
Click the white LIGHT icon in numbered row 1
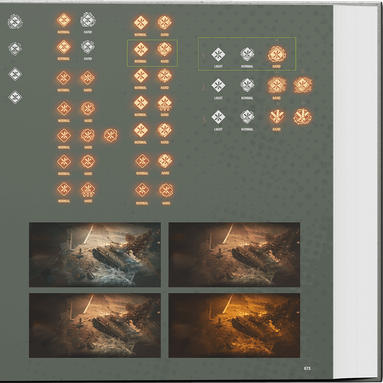(x=218, y=54)
